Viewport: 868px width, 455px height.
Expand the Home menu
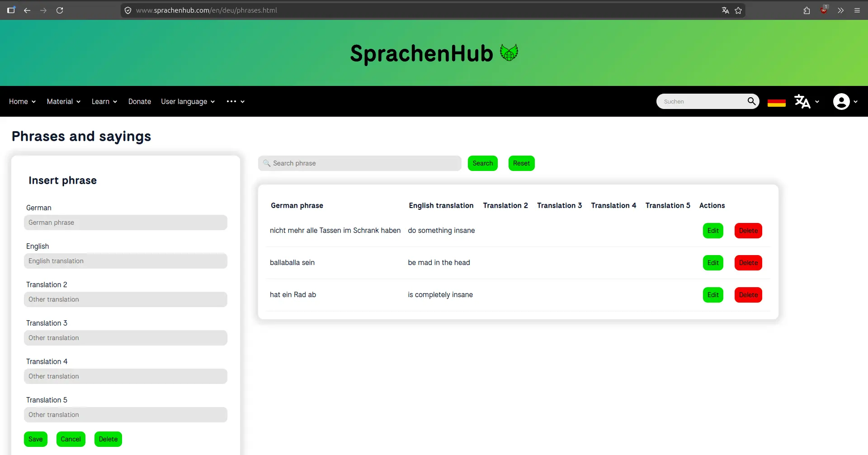tap(22, 101)
